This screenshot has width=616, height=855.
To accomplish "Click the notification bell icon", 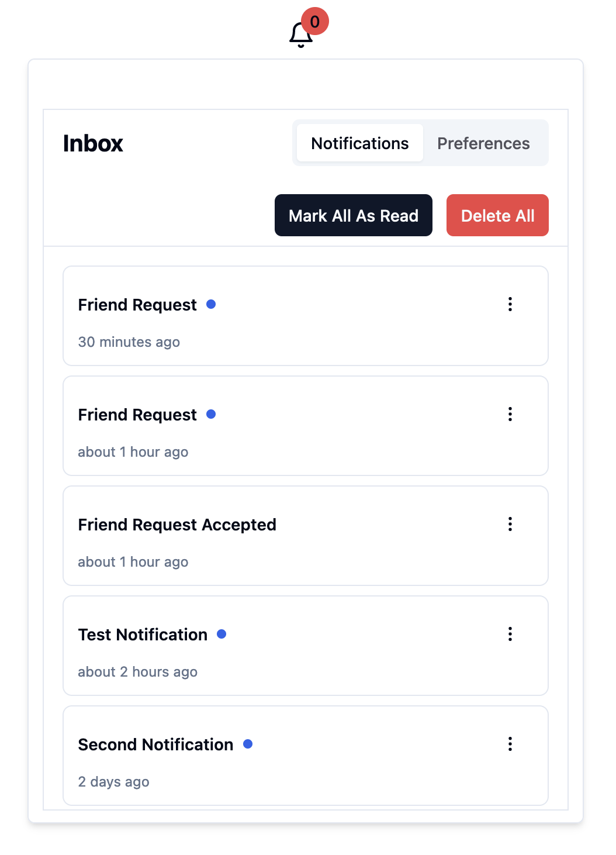I will pos(301,35).
